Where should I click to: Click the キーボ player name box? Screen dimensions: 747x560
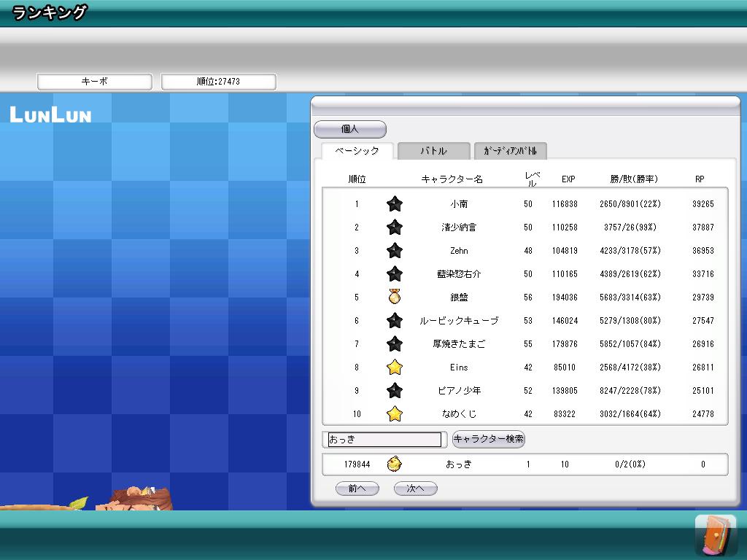95,82
